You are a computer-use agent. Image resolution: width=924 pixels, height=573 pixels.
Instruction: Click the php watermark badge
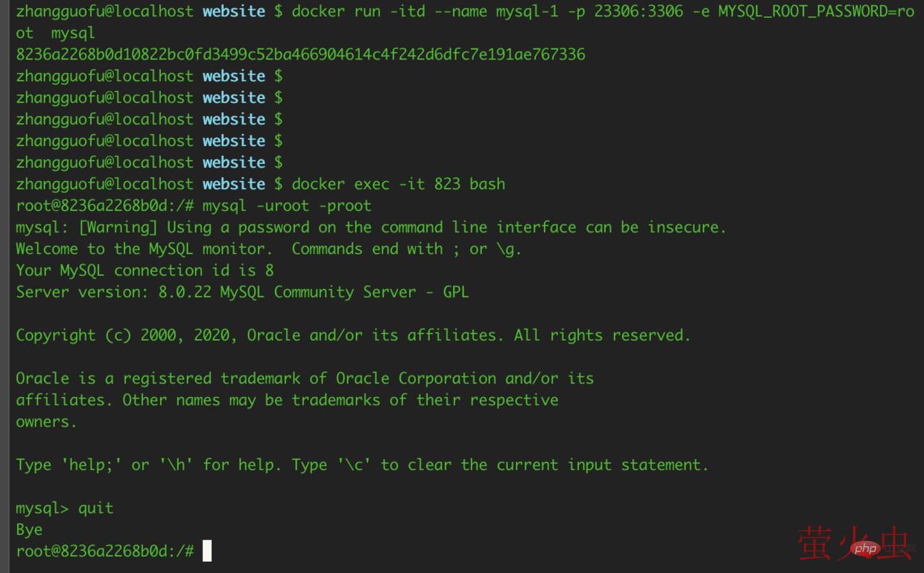(x=867, y=549)
